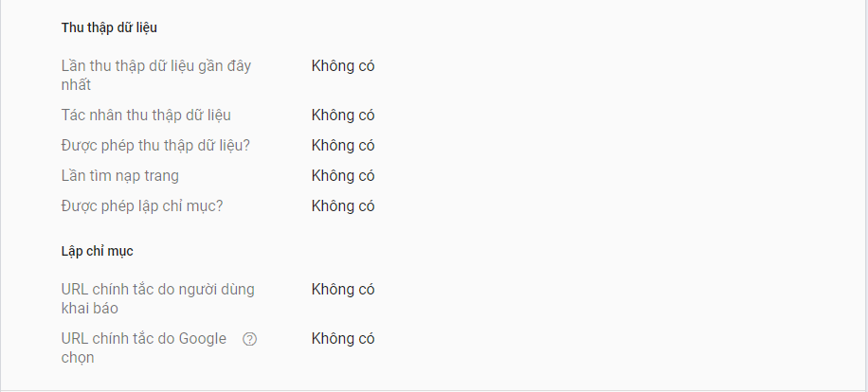Select Không có next to Được phép thu thập dữ liệu?
Viewport: 868px width, 392px height.
(x=343, y=146)
